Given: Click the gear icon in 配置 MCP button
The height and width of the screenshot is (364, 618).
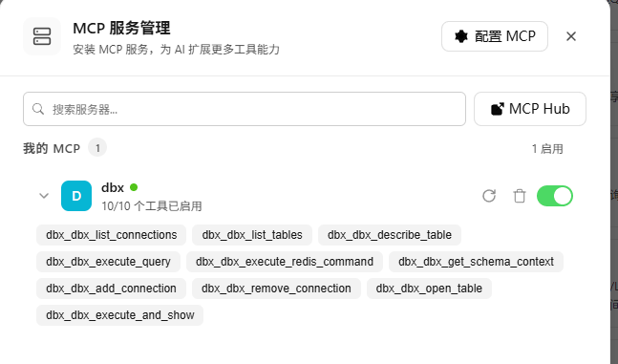Looking at the screenshot, I should [461, 36].
